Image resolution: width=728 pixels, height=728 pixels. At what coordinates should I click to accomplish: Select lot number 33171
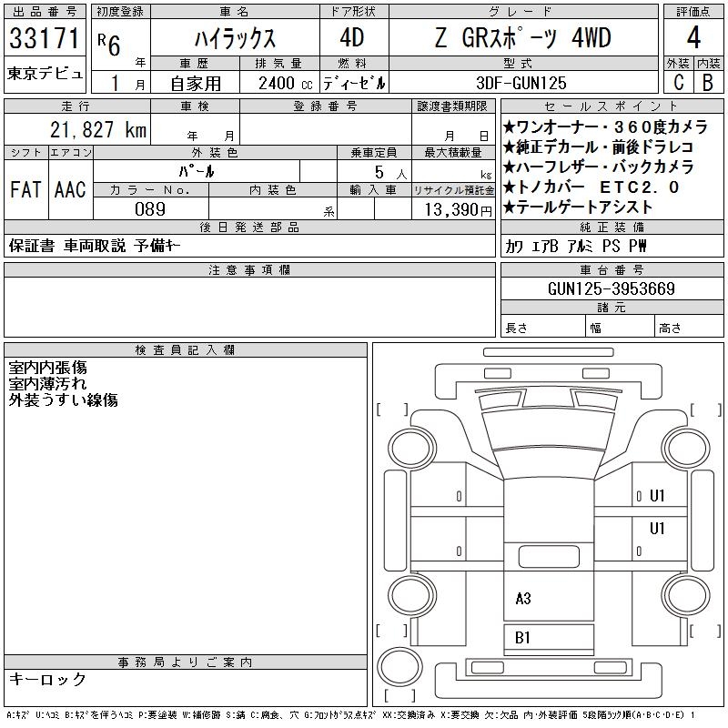pyautogui.click(x=45, y=38)
